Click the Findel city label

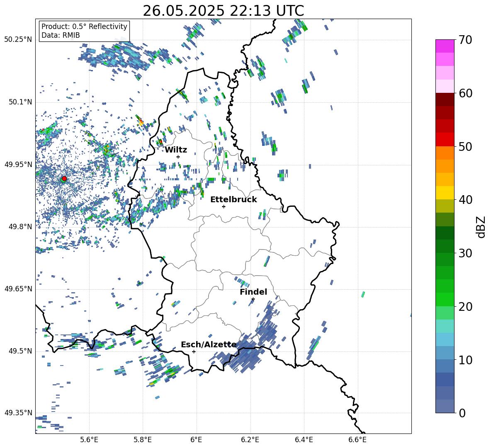point(253,292)
